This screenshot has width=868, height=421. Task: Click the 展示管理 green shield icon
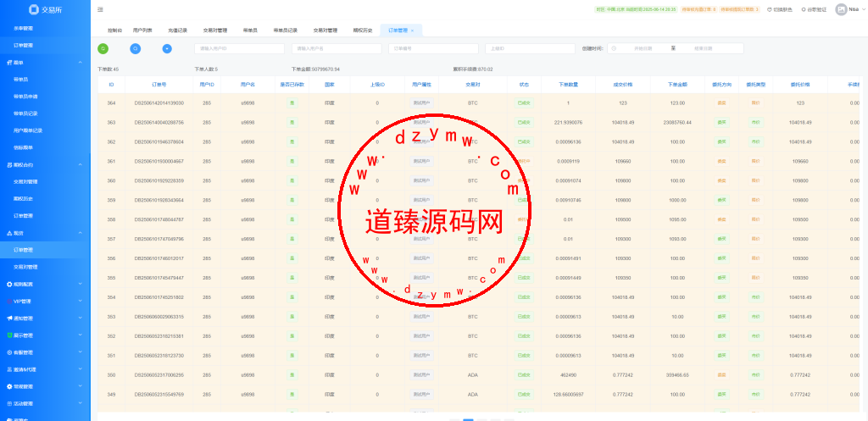click(9, 335)
